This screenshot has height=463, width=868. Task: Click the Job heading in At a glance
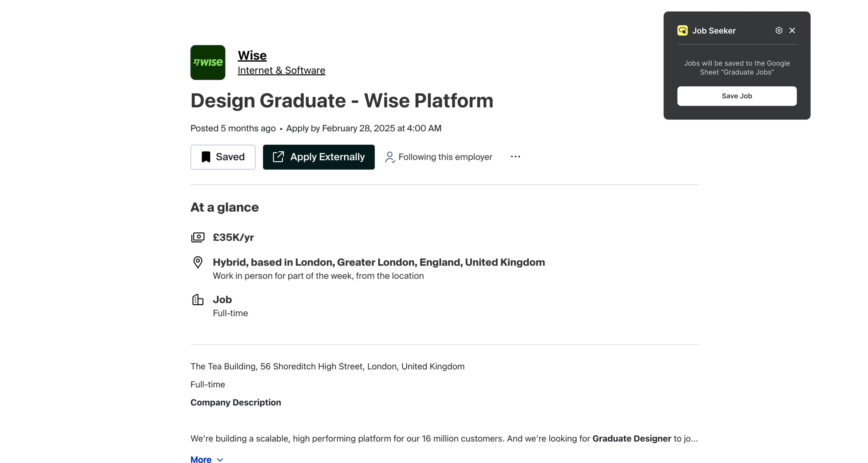coord(222,299)
